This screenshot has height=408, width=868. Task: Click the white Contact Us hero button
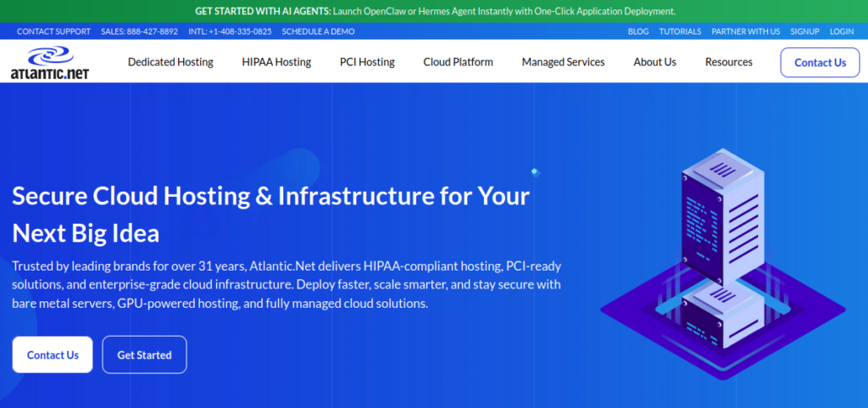click(x=53, y=355)
